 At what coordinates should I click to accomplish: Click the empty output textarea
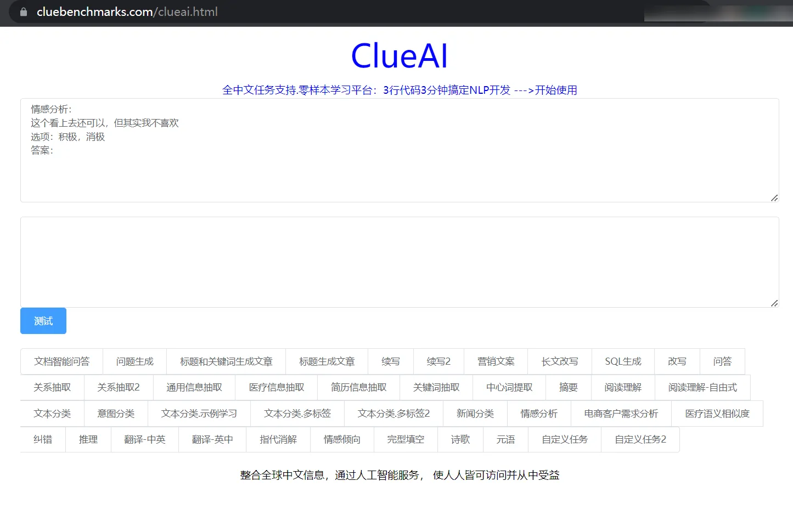pos(399,262)
